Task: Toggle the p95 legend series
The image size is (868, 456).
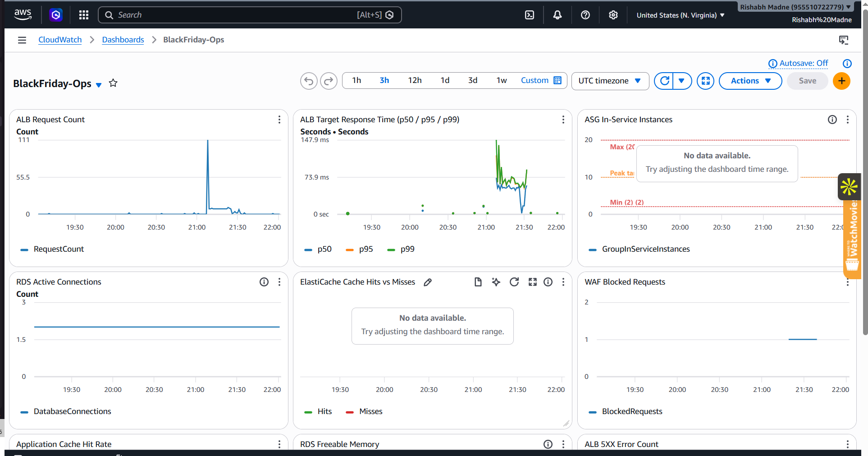Action: pyautogui.click(x=360, y=249)
